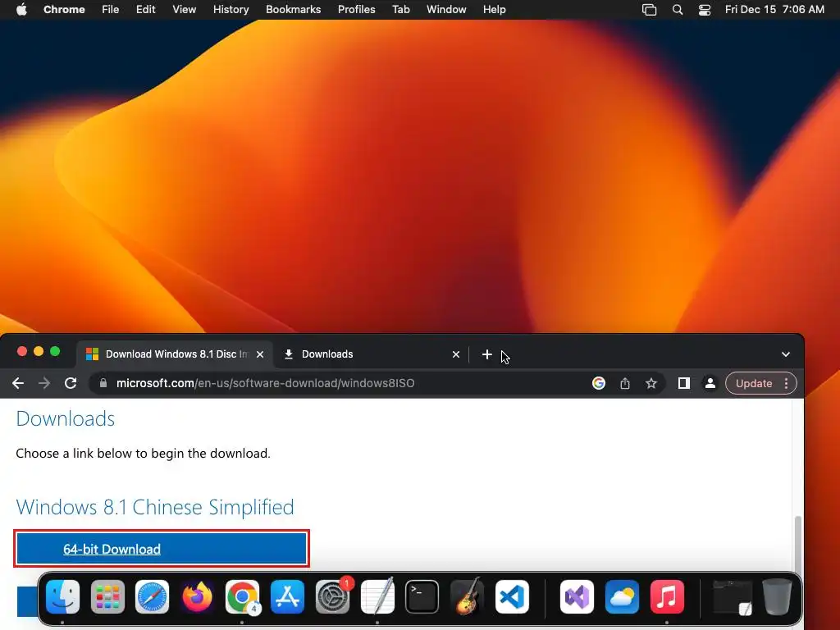Screen dimensions: 840x630
Task: Open the Tab menu
Action: point(400,9)
